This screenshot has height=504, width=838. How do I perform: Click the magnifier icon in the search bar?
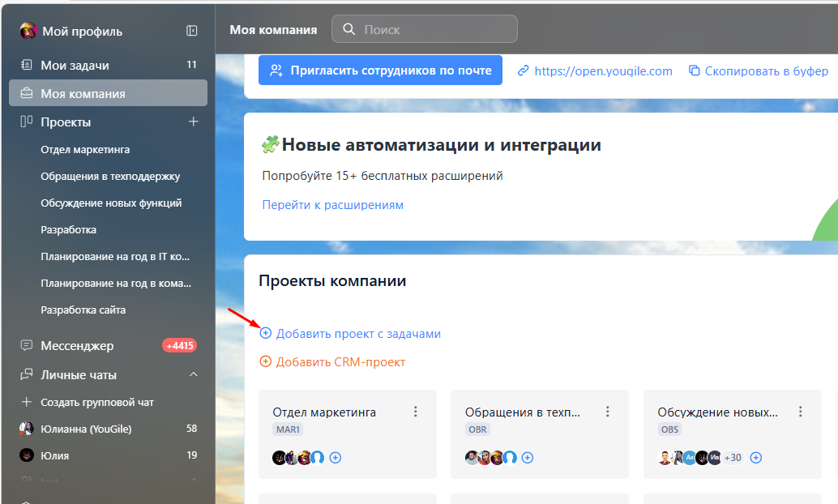(348, 29)
